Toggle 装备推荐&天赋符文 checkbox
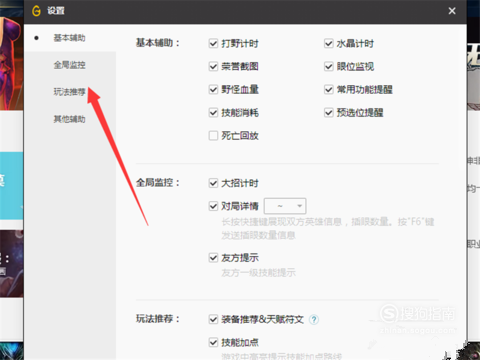This screenshot has height=360, width=480. pos(213,319)
